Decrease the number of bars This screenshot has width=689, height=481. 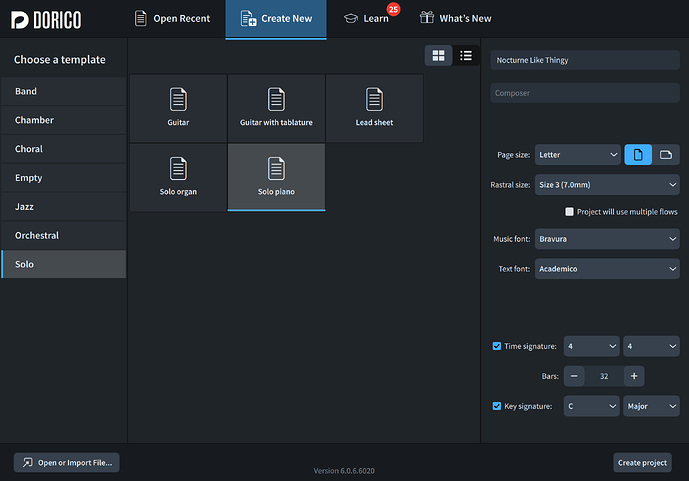[574, 376]
